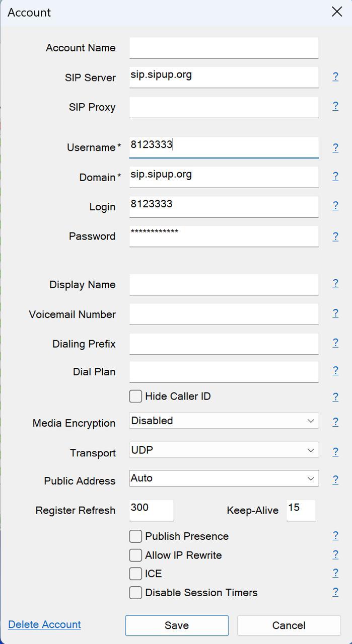
Task: Show help for Username field
Action: (335, 147)
